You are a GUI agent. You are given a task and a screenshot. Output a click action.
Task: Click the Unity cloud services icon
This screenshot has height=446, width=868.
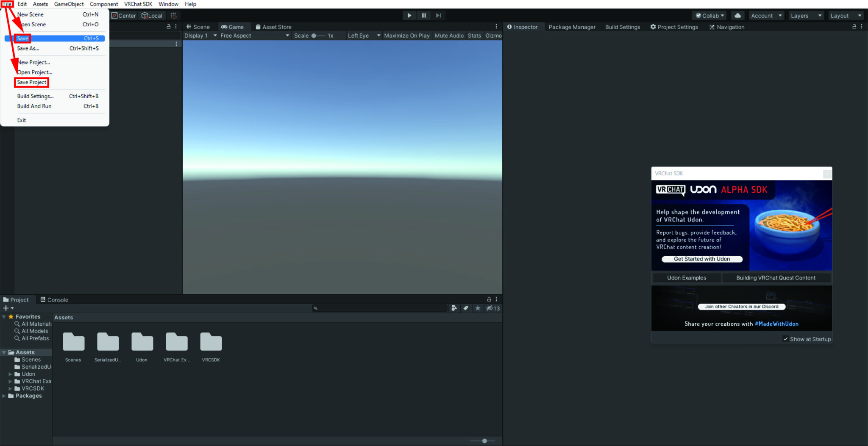click(x=737, y=15)
